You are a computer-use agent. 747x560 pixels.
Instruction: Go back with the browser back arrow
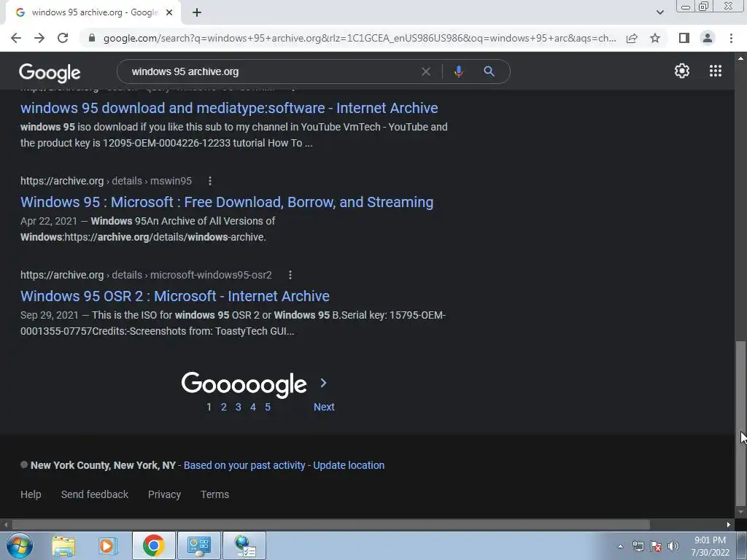tap(16, 38)
